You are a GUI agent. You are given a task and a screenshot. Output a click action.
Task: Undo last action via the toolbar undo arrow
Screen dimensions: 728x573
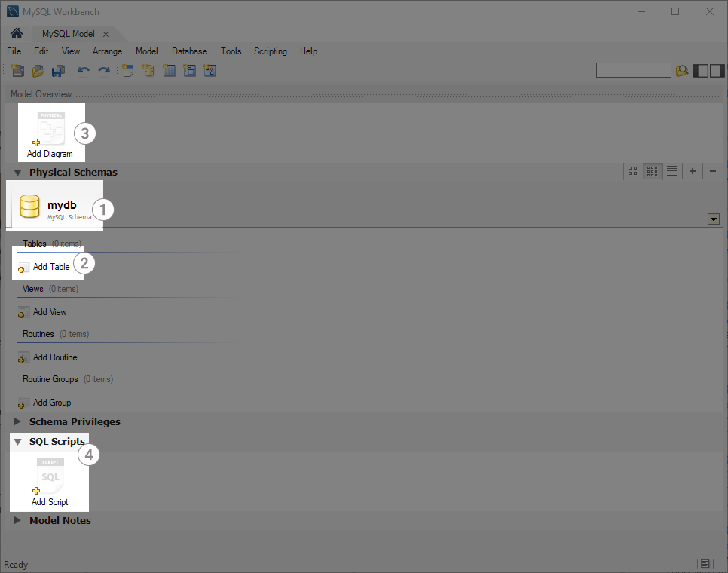click(x=84, y=70)
